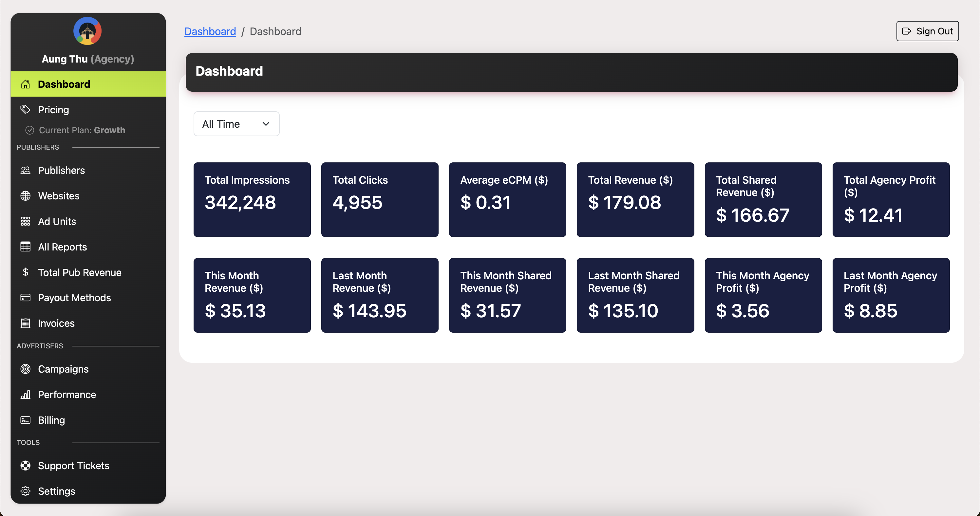Click the Performance bar chart icon
This screenshot has width=980, height=516.
click(25, 395)
